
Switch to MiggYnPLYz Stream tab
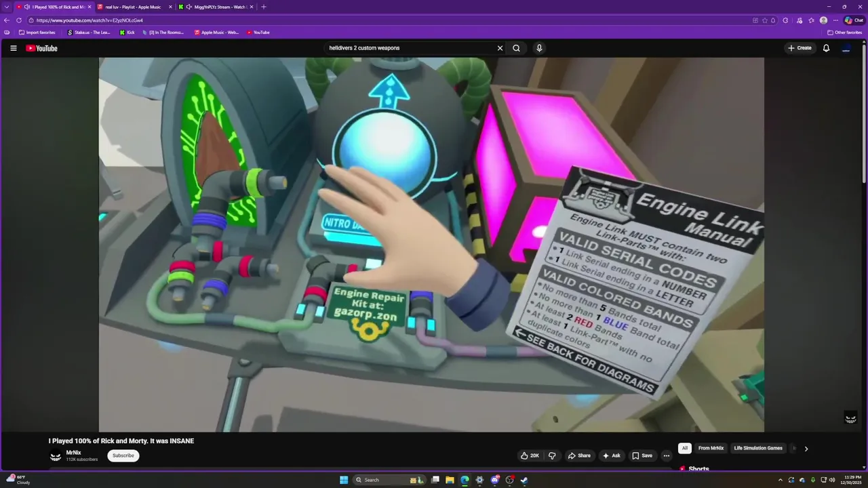216,7
